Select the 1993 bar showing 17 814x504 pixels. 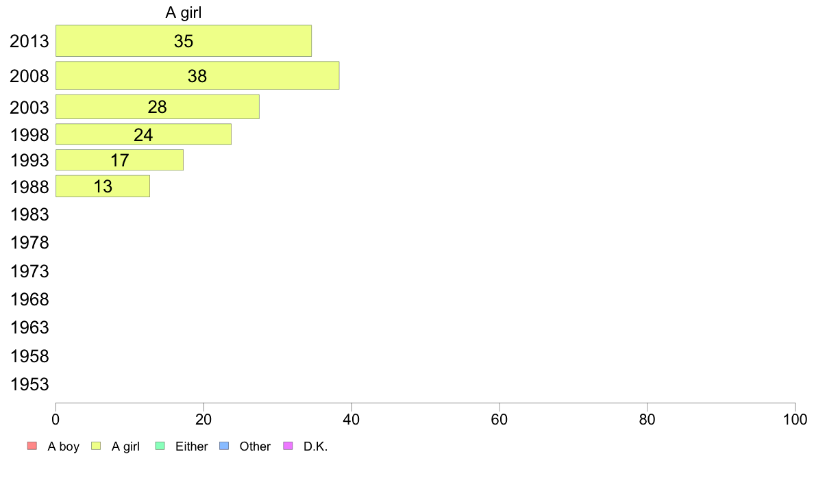pos(120,160)
